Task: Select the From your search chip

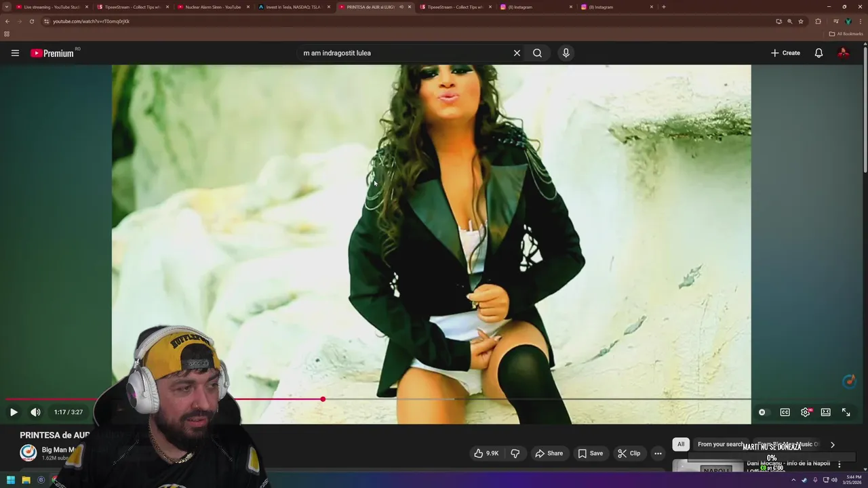Action: click(x=720, y=445)
